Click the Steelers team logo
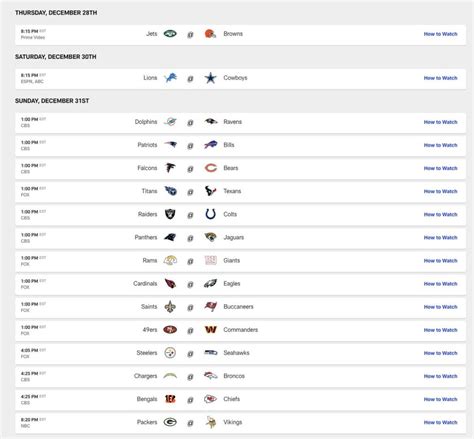 click(170, 353)
